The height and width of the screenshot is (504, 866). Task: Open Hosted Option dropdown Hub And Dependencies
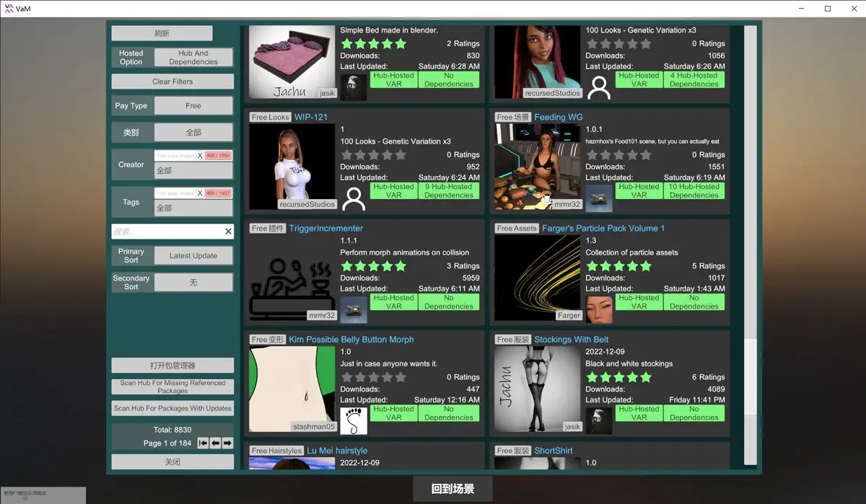[x=193, y=58]
